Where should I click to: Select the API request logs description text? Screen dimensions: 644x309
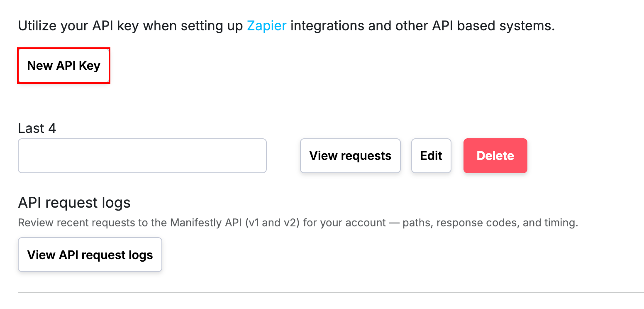coord(298,223)
